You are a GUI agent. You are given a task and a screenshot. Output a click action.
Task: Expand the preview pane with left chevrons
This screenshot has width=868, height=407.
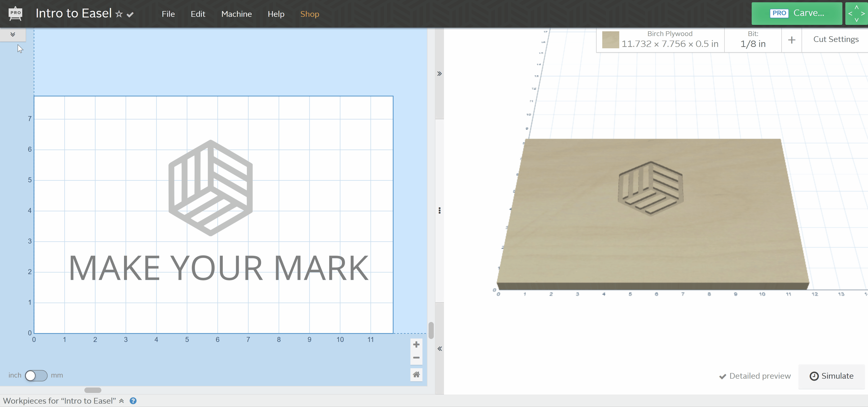439,349
